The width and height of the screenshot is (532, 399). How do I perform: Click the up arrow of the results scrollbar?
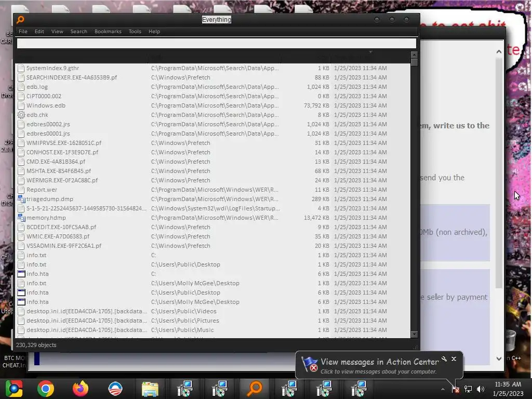pyautogui.click(x=414, y=55)
